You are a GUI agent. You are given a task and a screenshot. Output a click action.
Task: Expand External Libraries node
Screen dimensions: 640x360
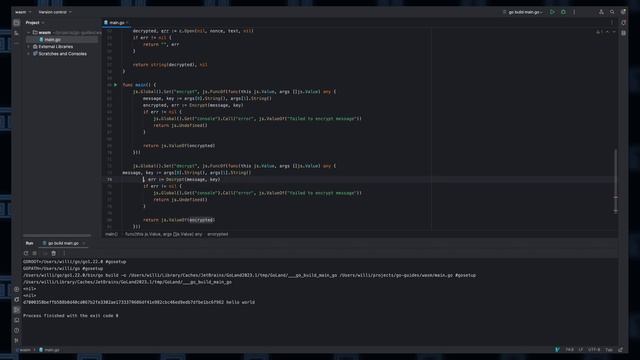point(29,47)
